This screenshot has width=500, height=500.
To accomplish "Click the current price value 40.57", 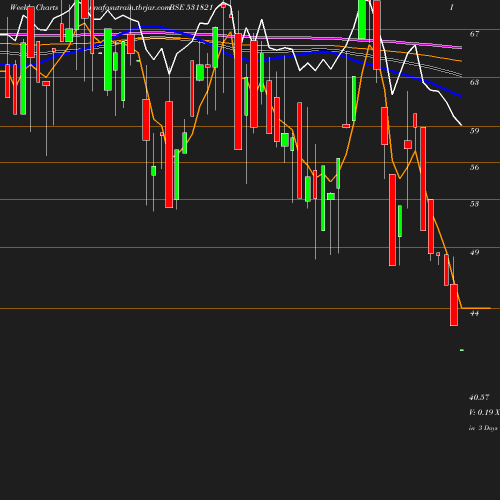I will coord(479,397).
